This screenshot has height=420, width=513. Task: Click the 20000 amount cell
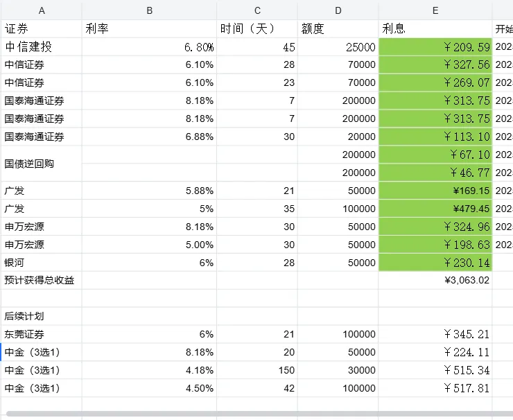[338, 137]
